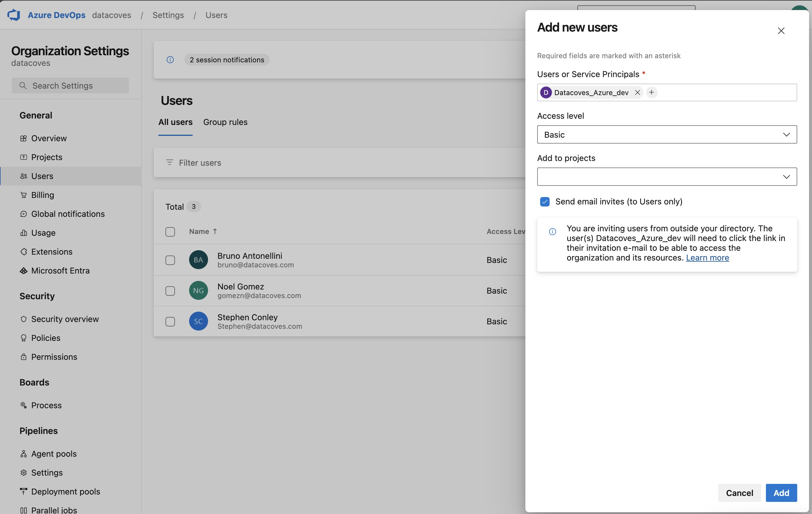The width and height of the screenshot is (812, 514).
Task: Open the Access level dropdown
Action: click(667, 134)
